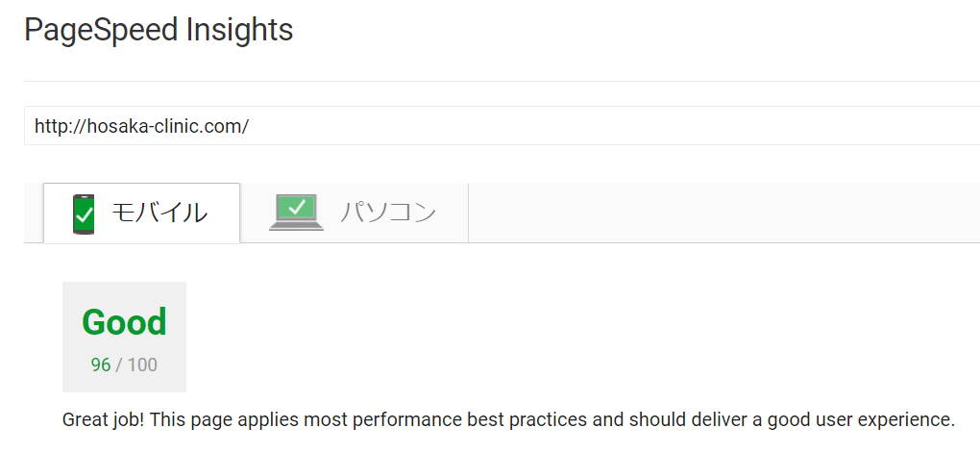Viewport: 980px width, 453px height.
Task: Focus the URL input field
Action: point(502,126)
